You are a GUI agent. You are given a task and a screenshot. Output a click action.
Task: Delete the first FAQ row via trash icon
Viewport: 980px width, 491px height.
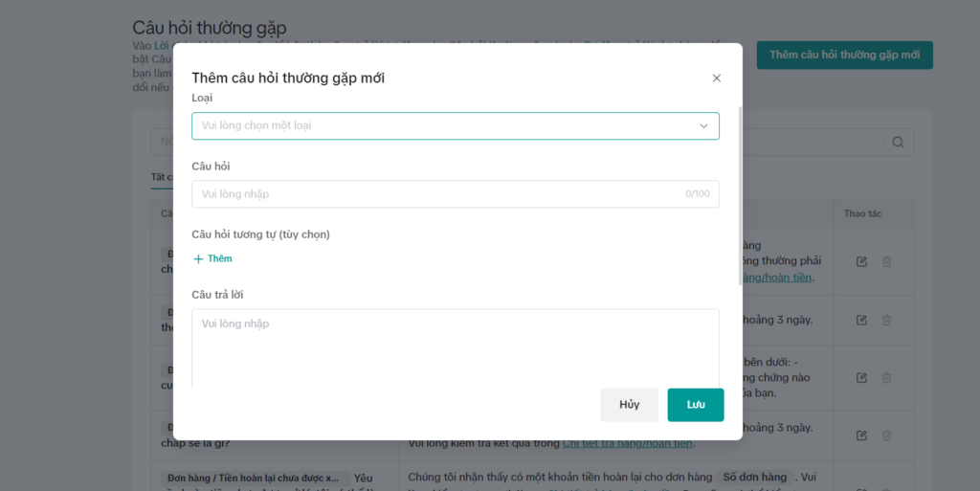click(886, 261)
